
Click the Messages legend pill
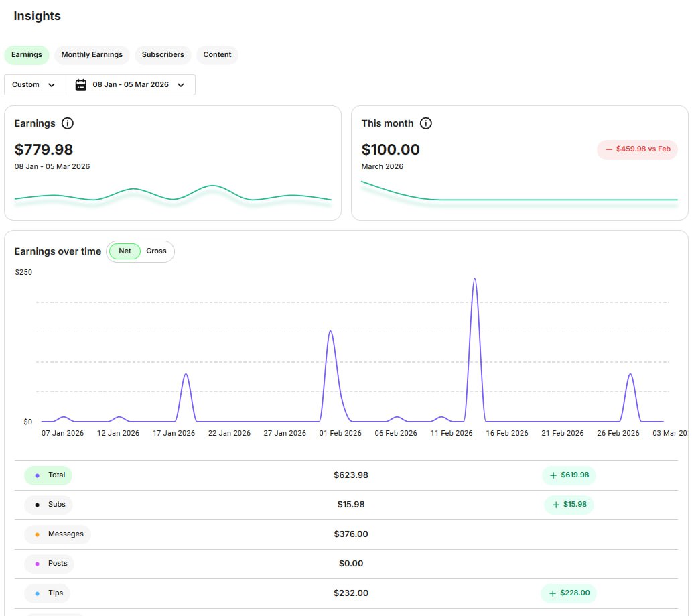[x=58, y=534]
